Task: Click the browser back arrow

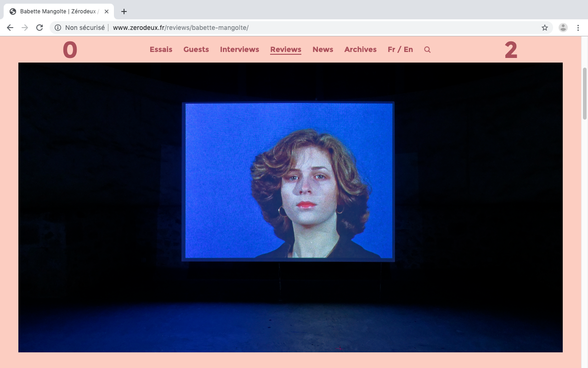Action: point(10,28)
